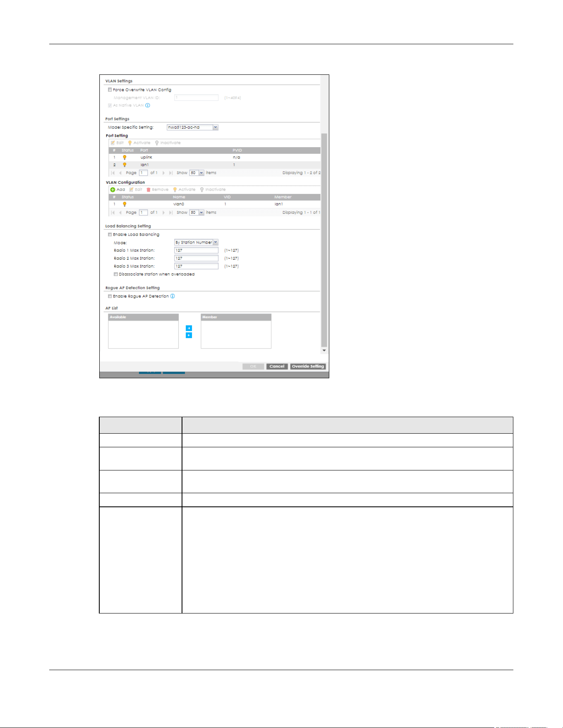Select the lan1 name in Port column

click(x=144, y=165)
